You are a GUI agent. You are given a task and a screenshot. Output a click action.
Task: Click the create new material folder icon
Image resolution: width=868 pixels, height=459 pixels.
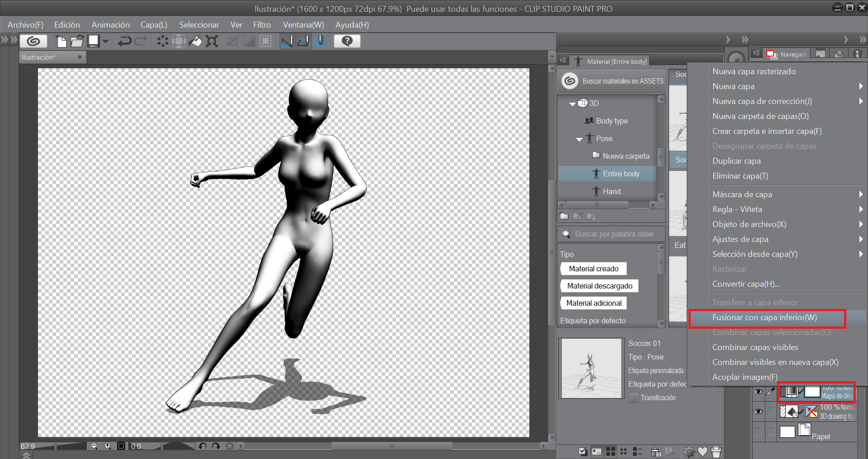tap(564, 216)
